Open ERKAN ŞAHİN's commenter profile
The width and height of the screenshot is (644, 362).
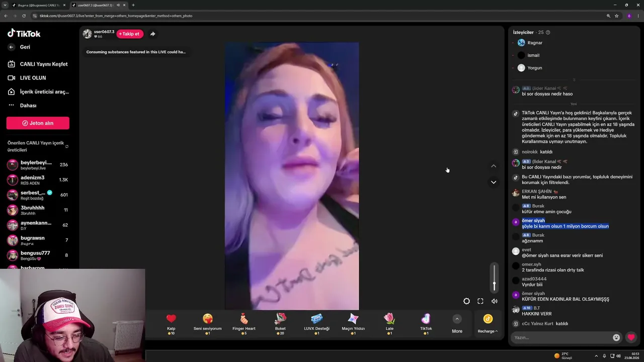pos(537,192)
